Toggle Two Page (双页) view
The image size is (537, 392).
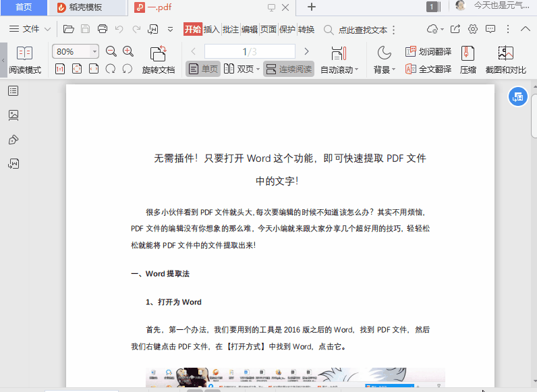click(239, 69)
